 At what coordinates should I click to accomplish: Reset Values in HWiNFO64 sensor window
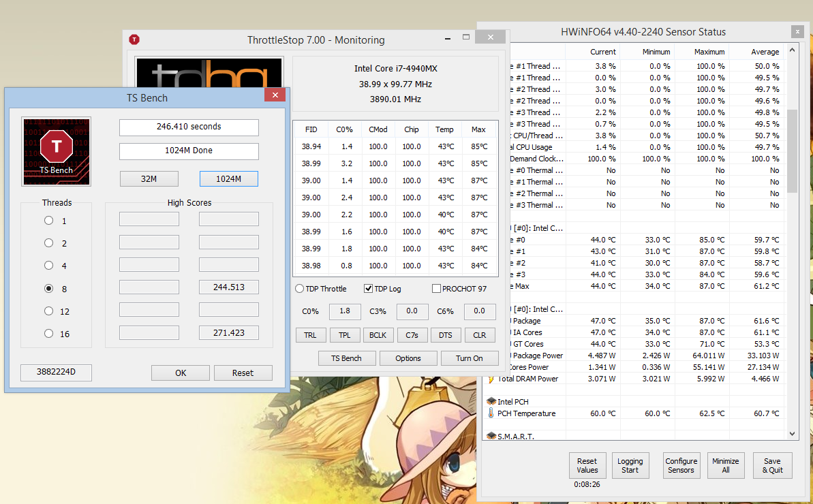pos(587,466)
